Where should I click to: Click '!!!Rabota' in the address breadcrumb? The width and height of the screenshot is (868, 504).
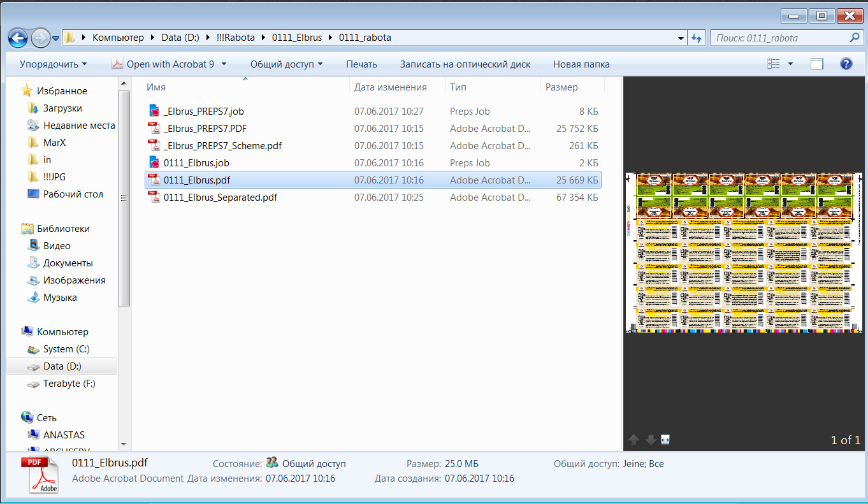pyautogui.click(x=235, y=38)
